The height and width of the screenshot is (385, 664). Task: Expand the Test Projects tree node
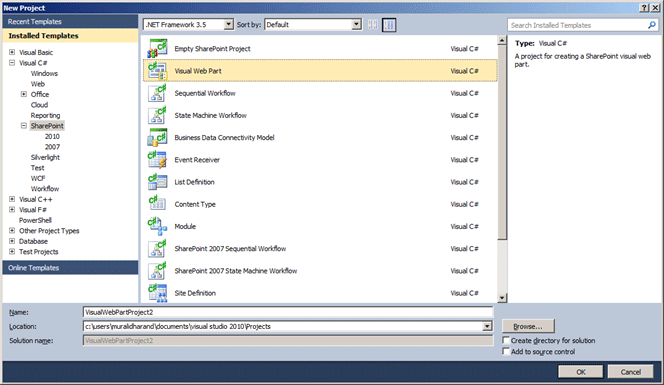click(x=12, y=252)
